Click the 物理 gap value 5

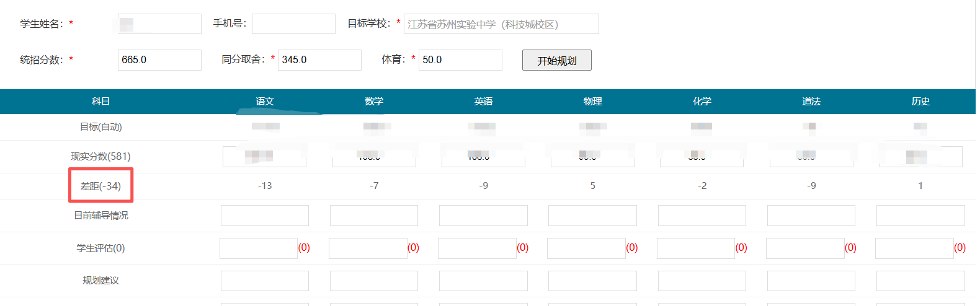click(593, 186)
